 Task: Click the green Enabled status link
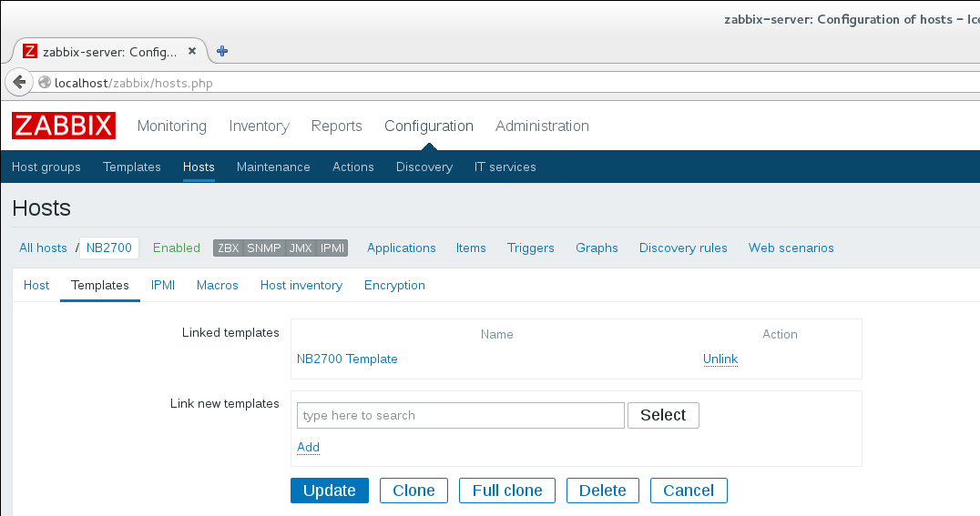coord(177,248)
